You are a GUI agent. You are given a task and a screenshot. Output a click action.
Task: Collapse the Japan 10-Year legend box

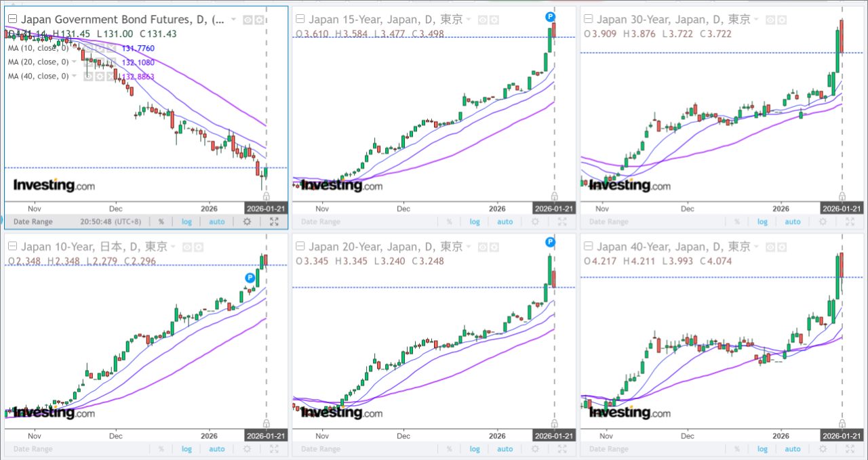point(12,247)
